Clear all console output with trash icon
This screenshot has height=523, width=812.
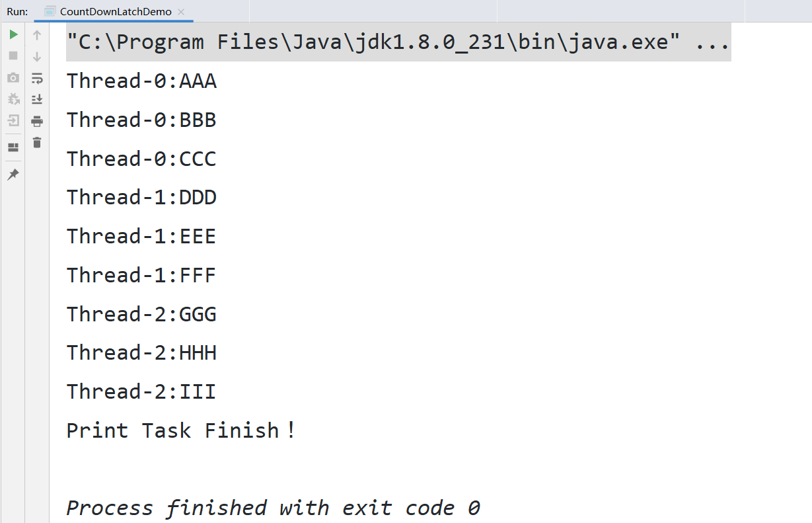pos(37,142)
